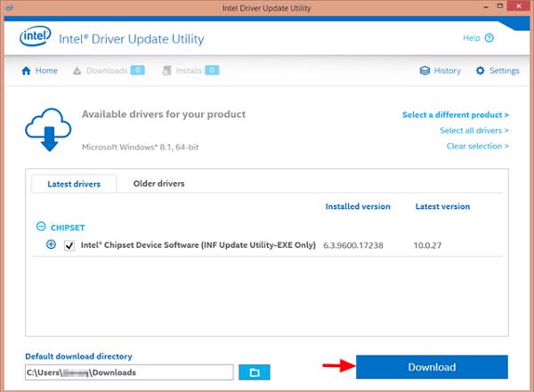This screenshot has height=392, width=534.
Task: Click the Intel logo in the header
Action: pos(36,39)
